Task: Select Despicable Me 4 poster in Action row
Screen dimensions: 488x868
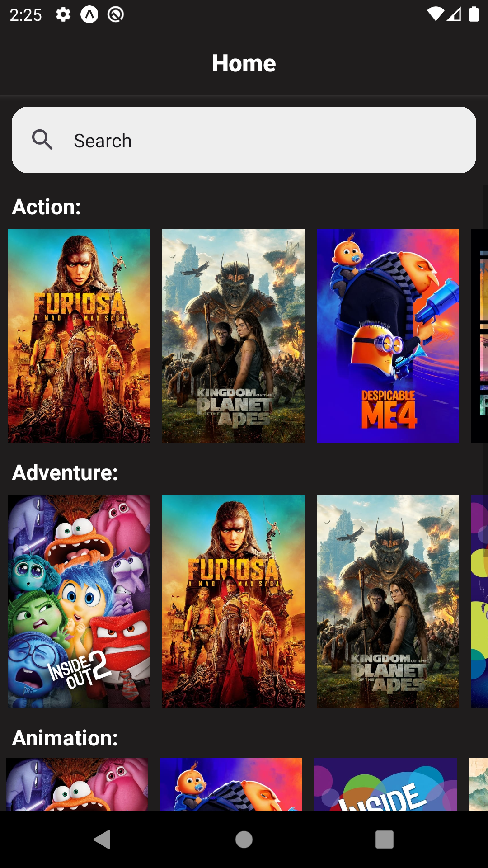Action: tap(388, 335)
